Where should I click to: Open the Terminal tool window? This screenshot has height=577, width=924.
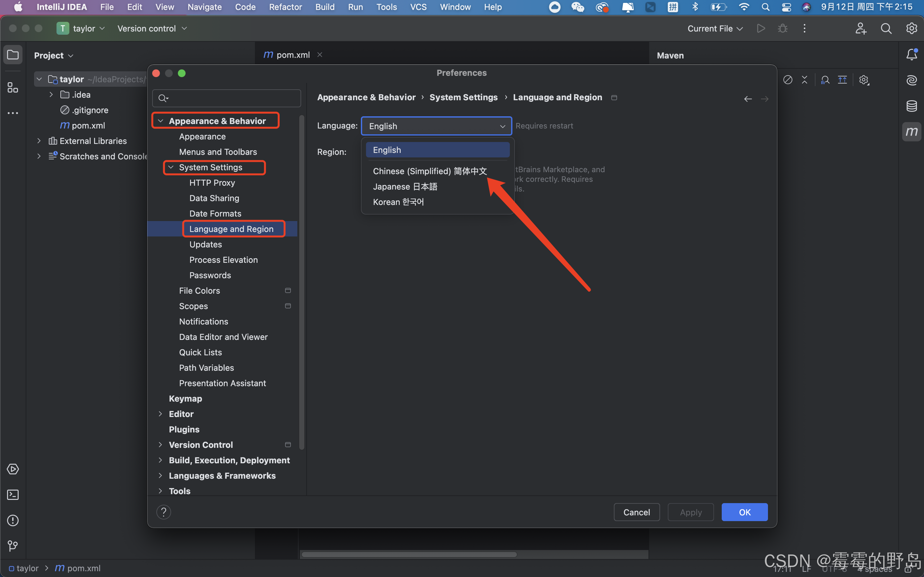[13, 494]
